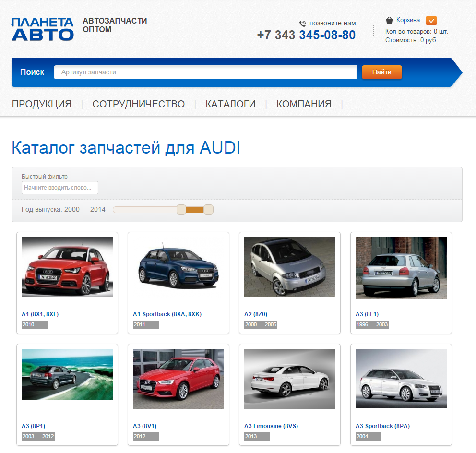Image resolution: width=476 pixels, height=453 pixels.
Task: Click the shopping basket icon
Action: point(389,20)
